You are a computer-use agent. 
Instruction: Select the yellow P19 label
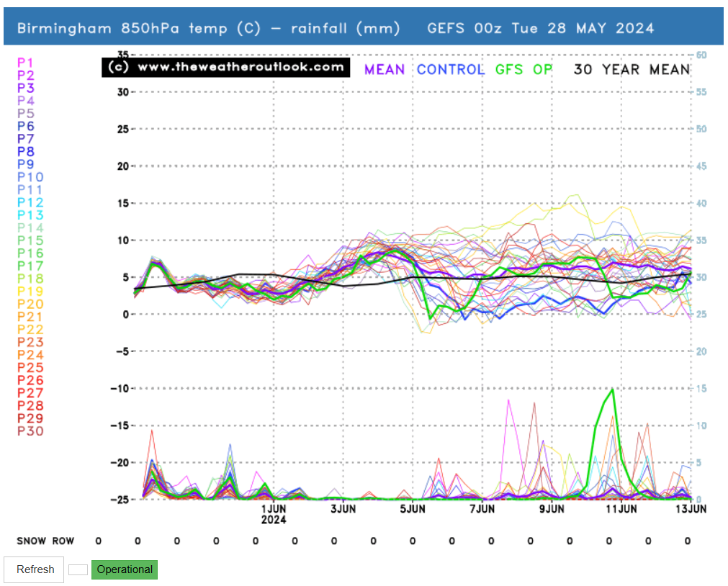pos(30,291)
